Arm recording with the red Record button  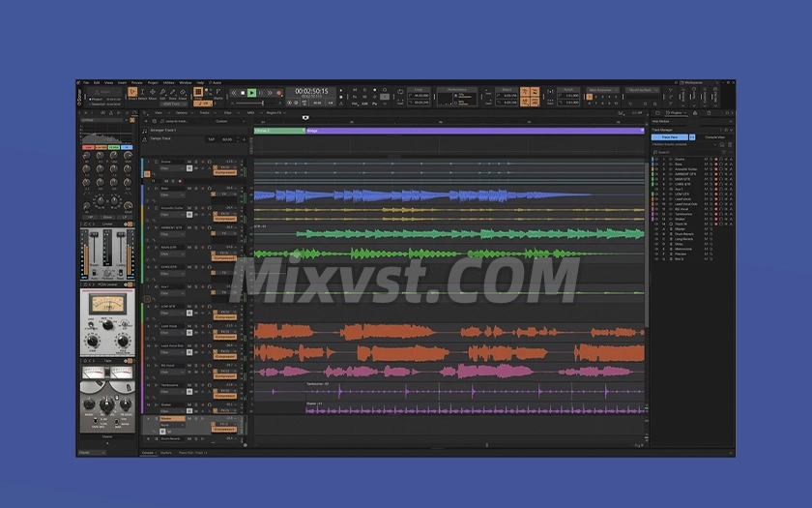pyautogui.click(x=278, y=93)
